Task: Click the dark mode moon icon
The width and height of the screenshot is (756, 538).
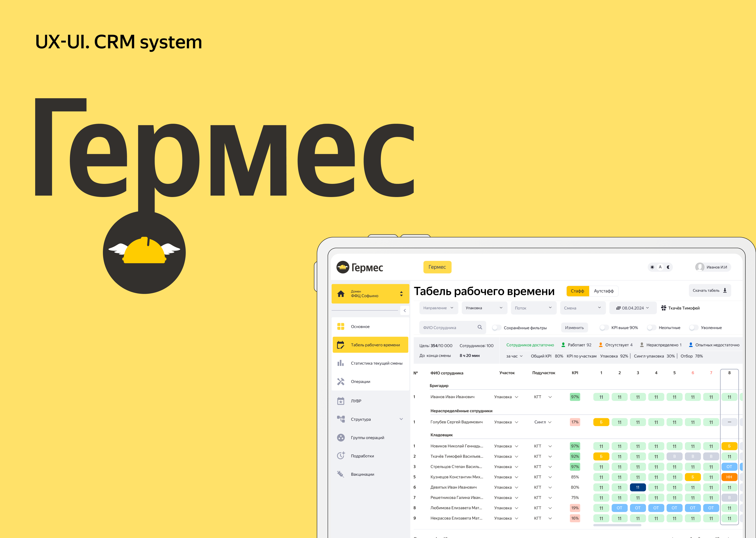Action: click(x=669, y=267)
